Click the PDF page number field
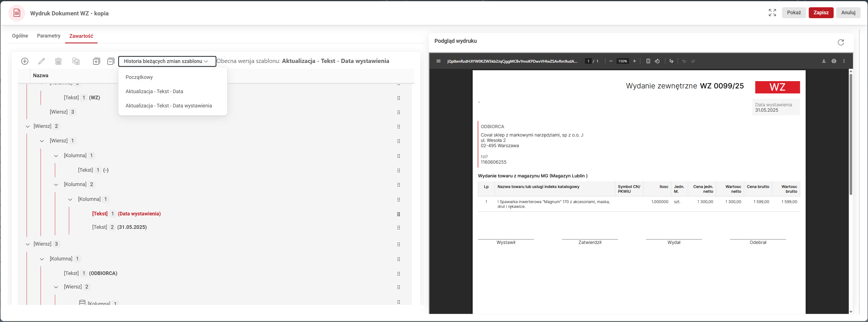Screen dimensions: 868x322 pos(588,61)
